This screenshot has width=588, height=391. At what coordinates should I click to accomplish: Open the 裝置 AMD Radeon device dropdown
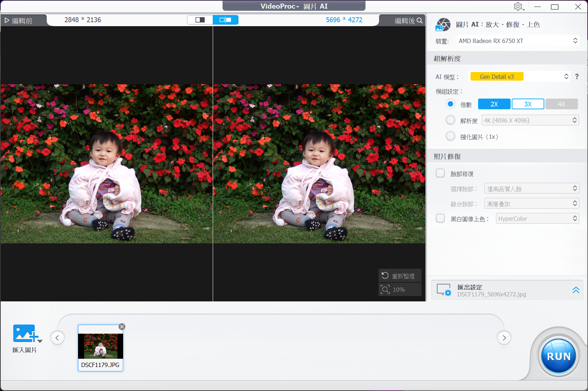(517, 41)
